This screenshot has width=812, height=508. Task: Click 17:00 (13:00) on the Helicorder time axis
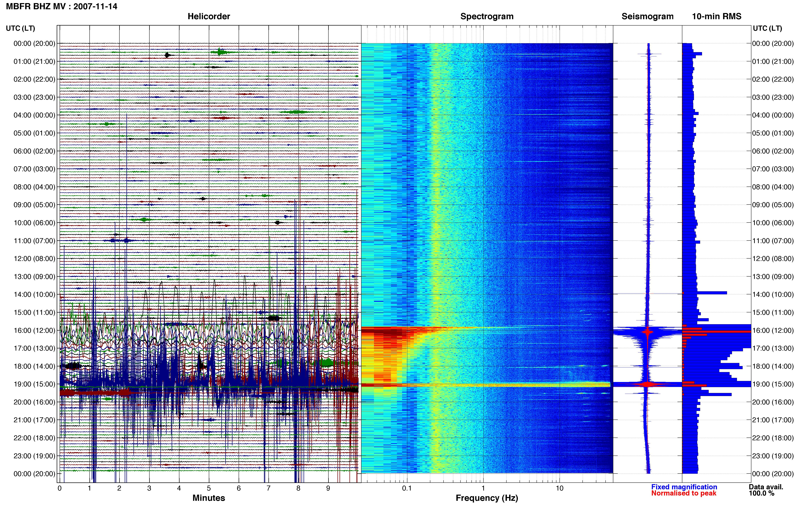click(x=34, y=348)
